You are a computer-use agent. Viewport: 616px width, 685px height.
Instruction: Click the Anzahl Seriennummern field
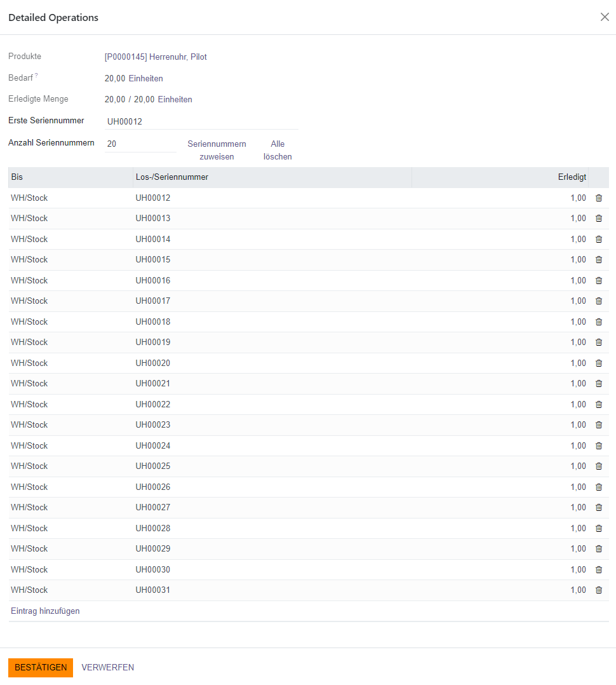(x=140, y=144)
